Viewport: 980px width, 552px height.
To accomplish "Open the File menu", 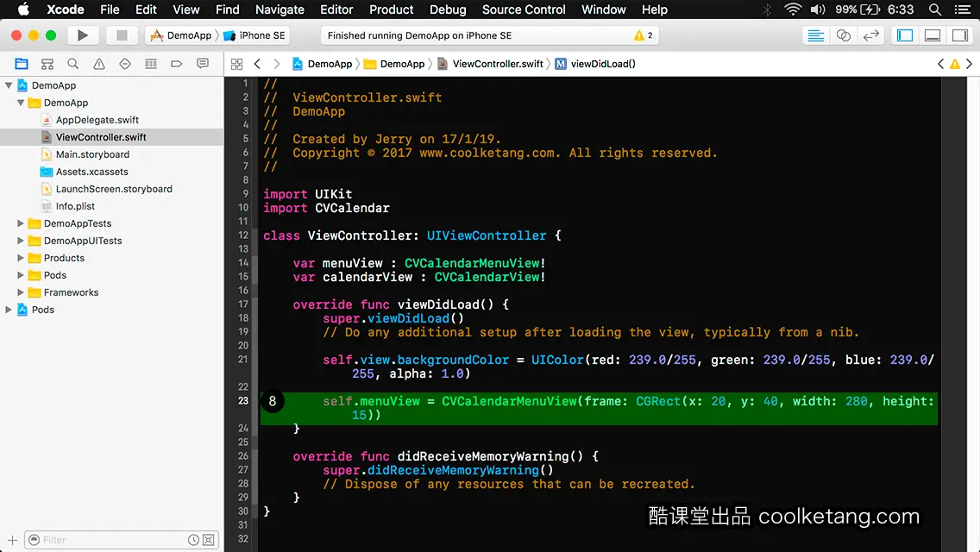I will click(110, 9).
